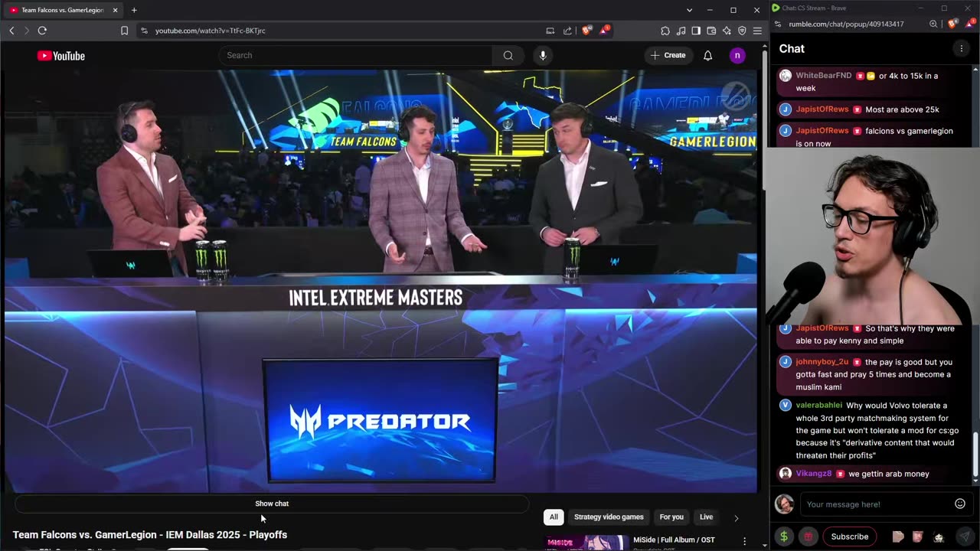Viewport: 980px width, 551px height.
Task: Send a rant with the dollar icon
Action: coord(783,536)
